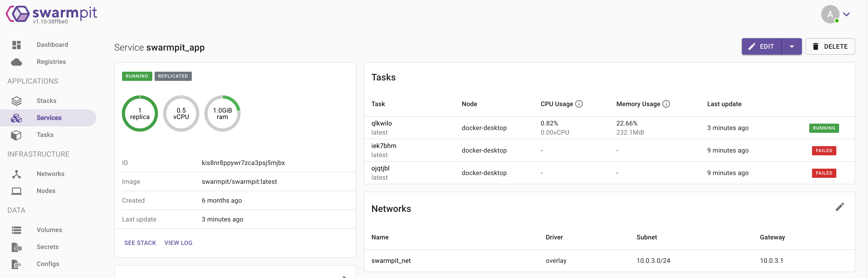Open the Stacks menu item
The height and width of the screenshot is (278, 868).
[x=48, y=101]
